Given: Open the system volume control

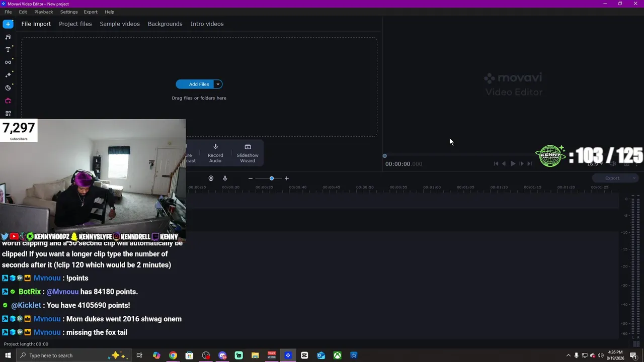Looking at the screenshot, I should tap(601, 355).
